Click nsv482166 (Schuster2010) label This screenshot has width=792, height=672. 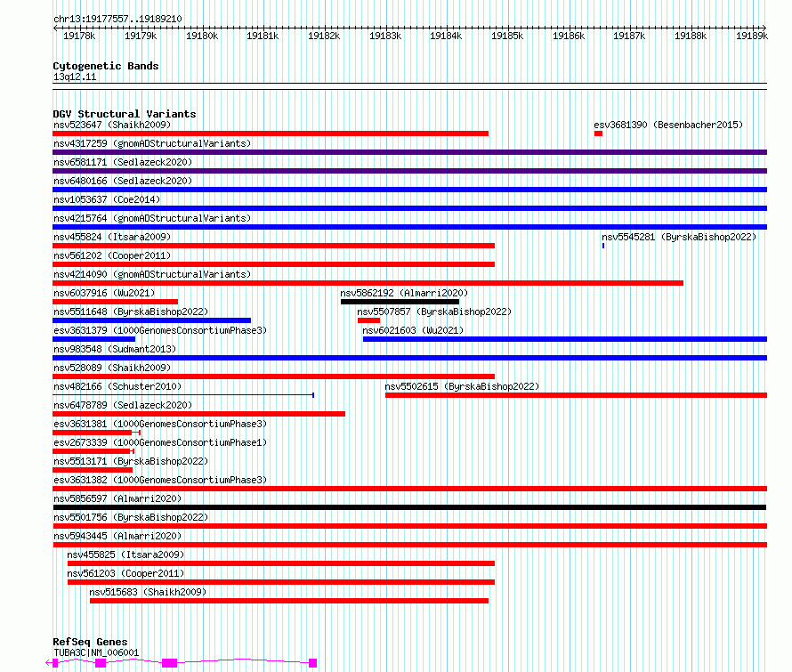[x=117, y=386]
